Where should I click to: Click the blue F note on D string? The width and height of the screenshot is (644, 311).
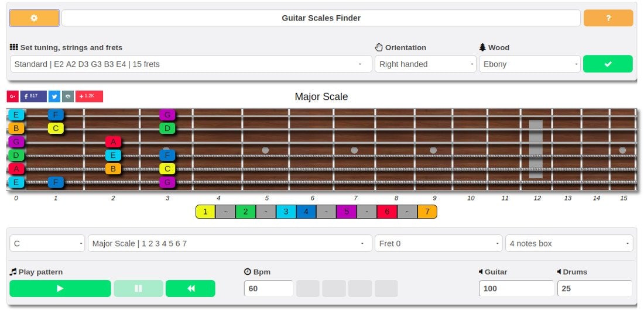click(167, 155)
